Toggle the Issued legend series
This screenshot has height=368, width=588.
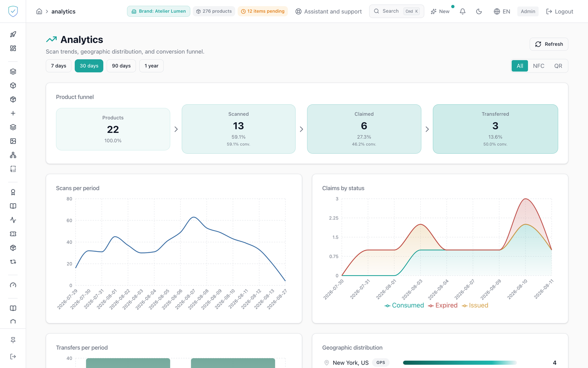(475, 305)
